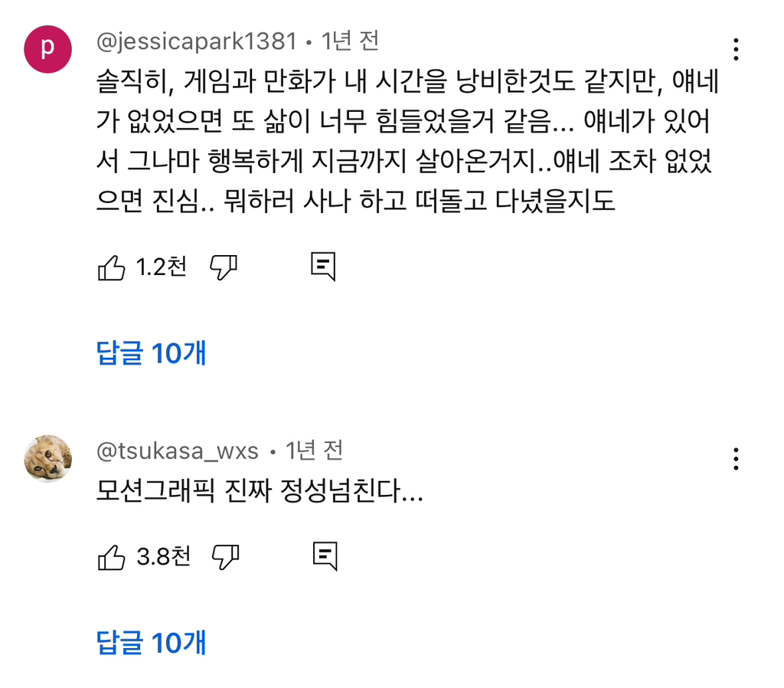
Task: Expand the 10 replies under @jessicapark1381's comment
Action: point(151,353)
